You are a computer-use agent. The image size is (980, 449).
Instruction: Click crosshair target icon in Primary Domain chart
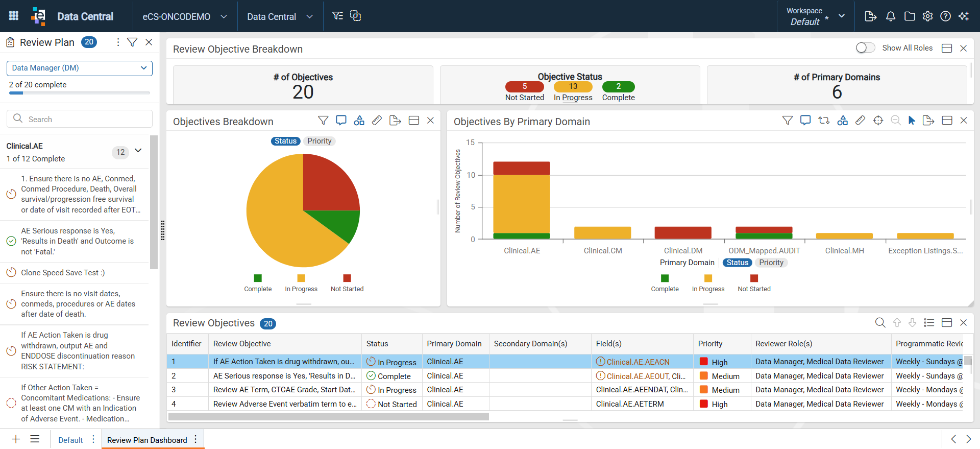pyautogui.click(x=878, y=121)
